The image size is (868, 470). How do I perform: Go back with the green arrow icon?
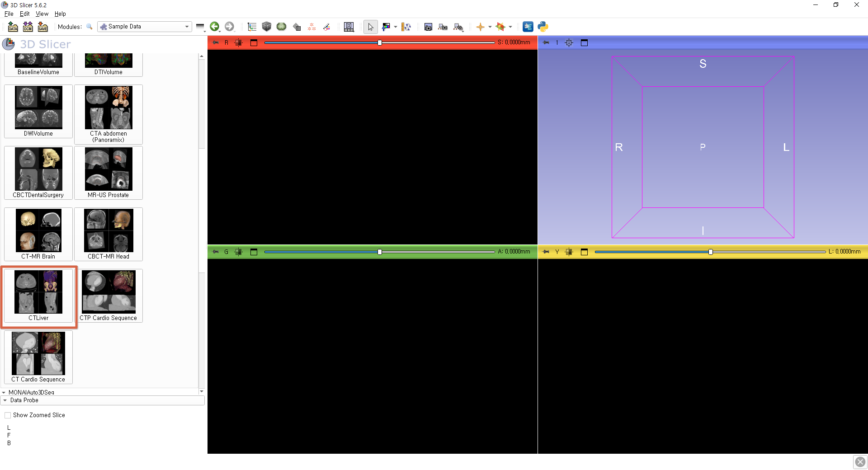(x=215, y=27)
